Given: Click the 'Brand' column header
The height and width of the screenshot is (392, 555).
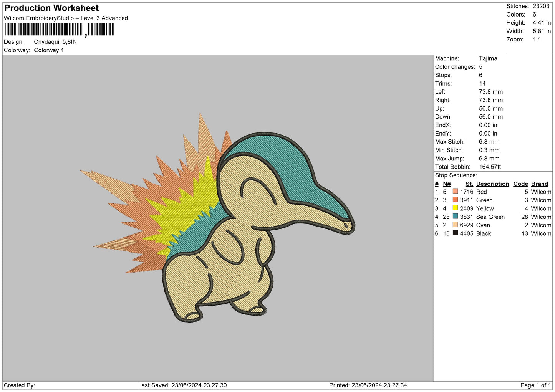Looking at the screenshot, I should pyautogui.click(x=540, y=184).
